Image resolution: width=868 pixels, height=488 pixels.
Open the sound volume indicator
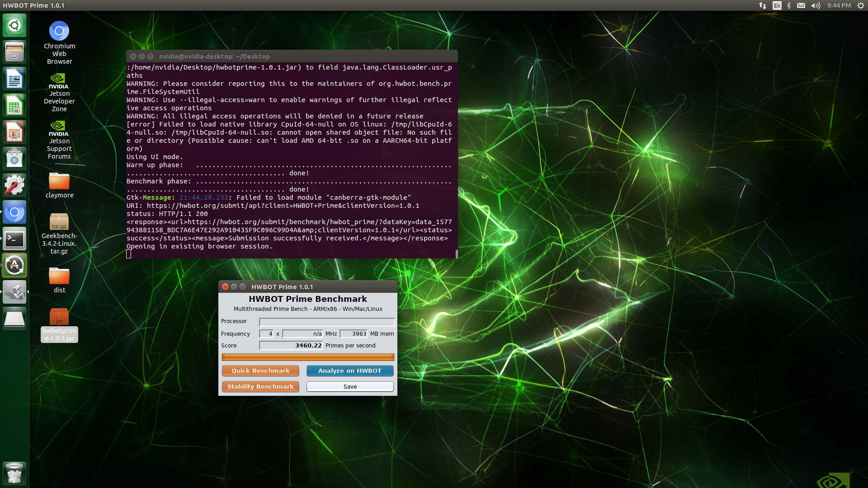click(x=816, y=5)
